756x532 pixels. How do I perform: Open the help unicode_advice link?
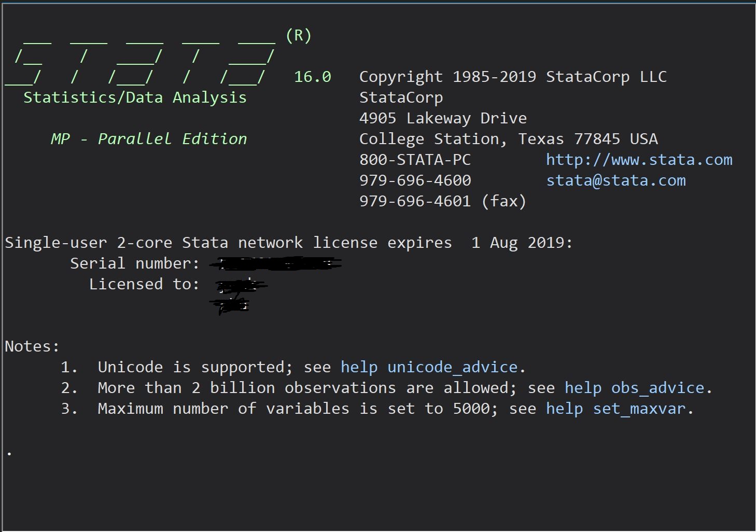[x=429, y=367]
